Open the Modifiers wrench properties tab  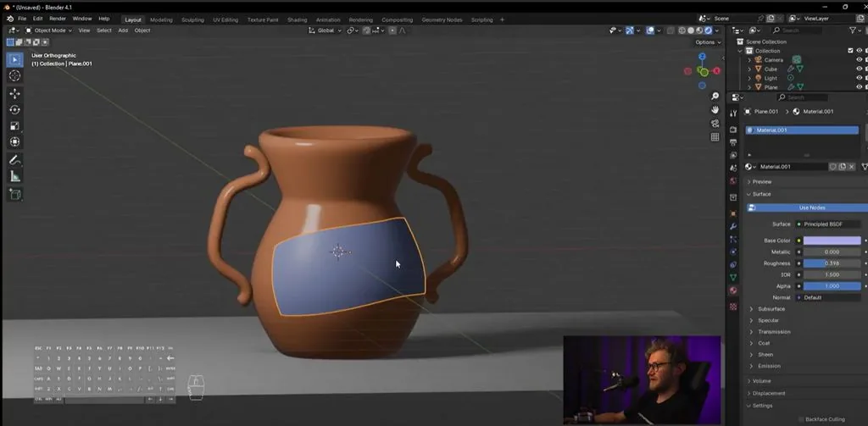733,226
